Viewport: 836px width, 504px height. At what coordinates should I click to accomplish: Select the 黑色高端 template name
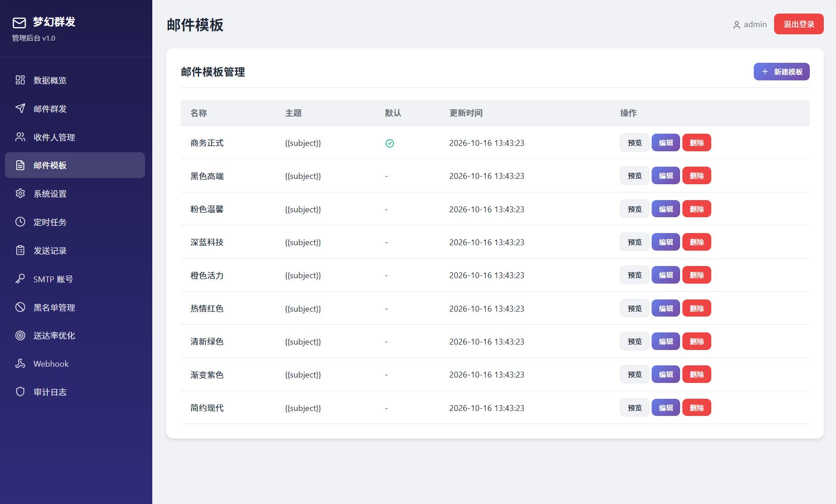click(207, 176)
